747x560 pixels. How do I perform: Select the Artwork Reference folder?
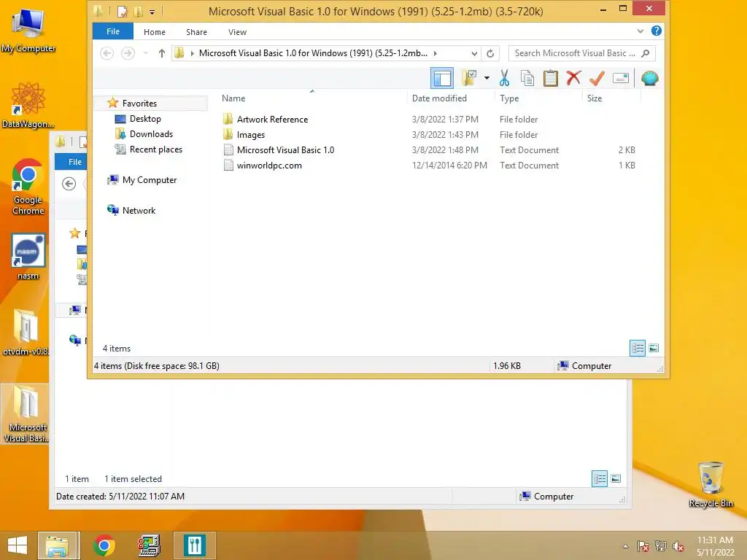tap(272, 120)
